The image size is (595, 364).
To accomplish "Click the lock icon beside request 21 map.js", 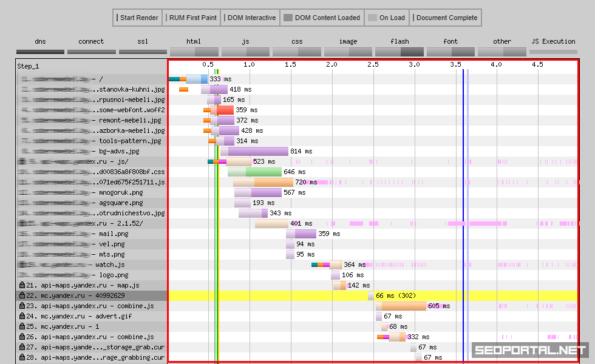I will (x=22, y=285).
